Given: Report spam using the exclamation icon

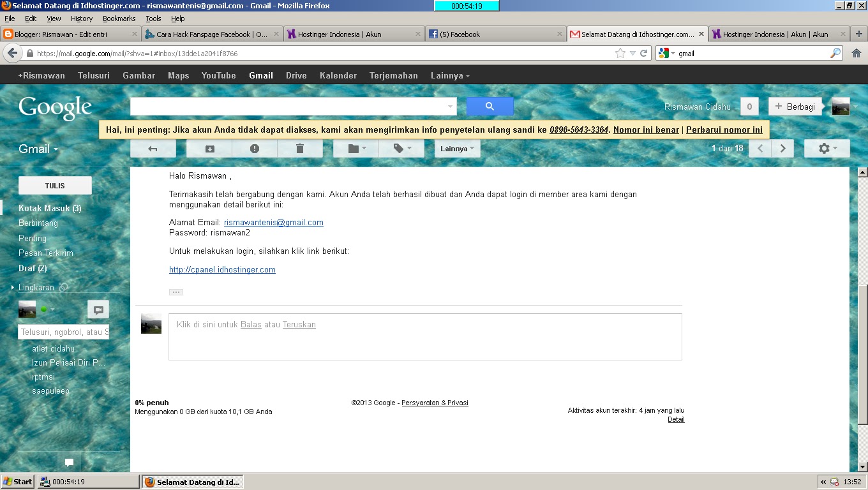Looking at the screenshot, I should (x=255, y=149).
